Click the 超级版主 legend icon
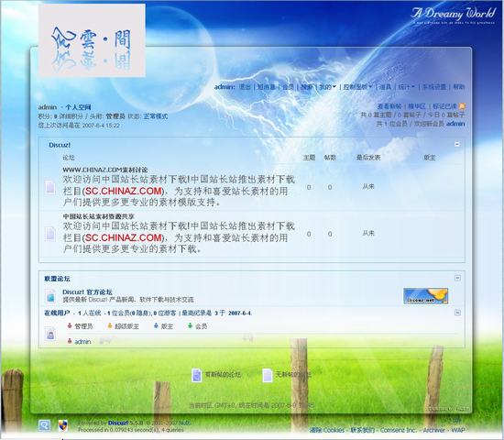This screenshot has width=504, height=440. 110,325
